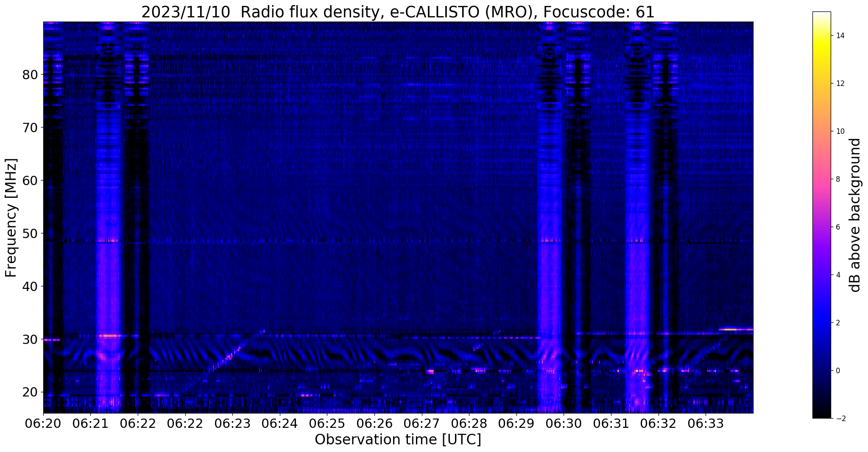868x452 pixels.
Task: Click the 'dB above background' colorbar label
Action: (855, 215)
